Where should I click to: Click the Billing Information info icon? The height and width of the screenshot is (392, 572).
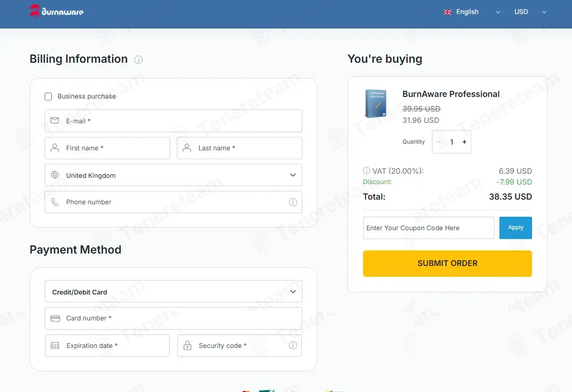tap(138, 60)
